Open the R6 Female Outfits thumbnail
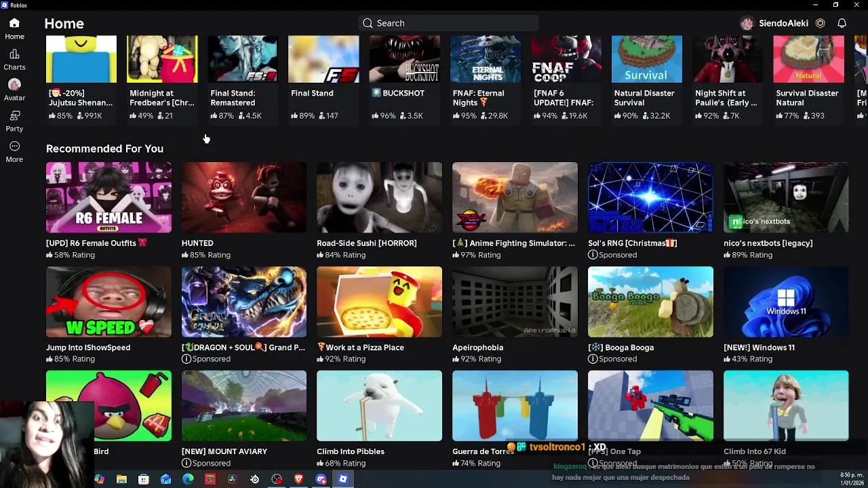This screenshot has height=488, width=868. tap(108, 197)
